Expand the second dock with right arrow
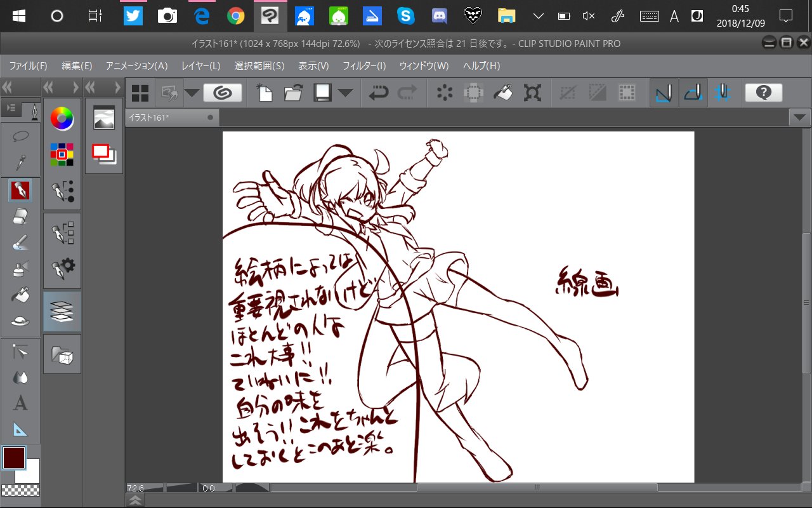The width and height of the screenshot is (812, 508). coord(75,87)
